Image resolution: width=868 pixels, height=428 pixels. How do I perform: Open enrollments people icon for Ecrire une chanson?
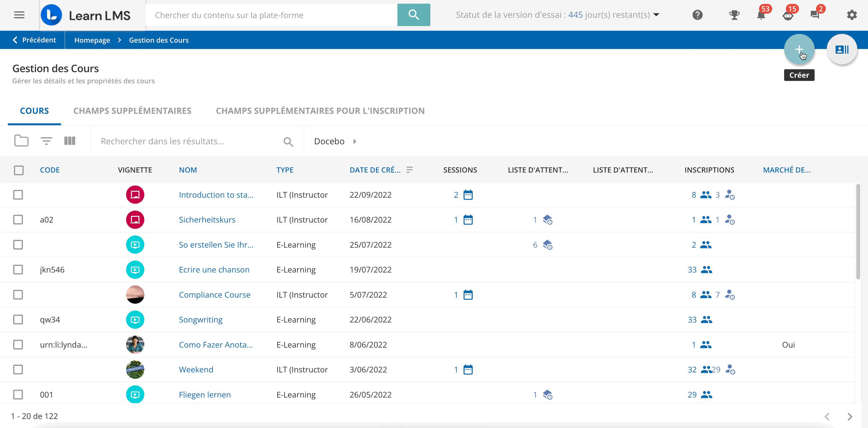click(707, 270)
